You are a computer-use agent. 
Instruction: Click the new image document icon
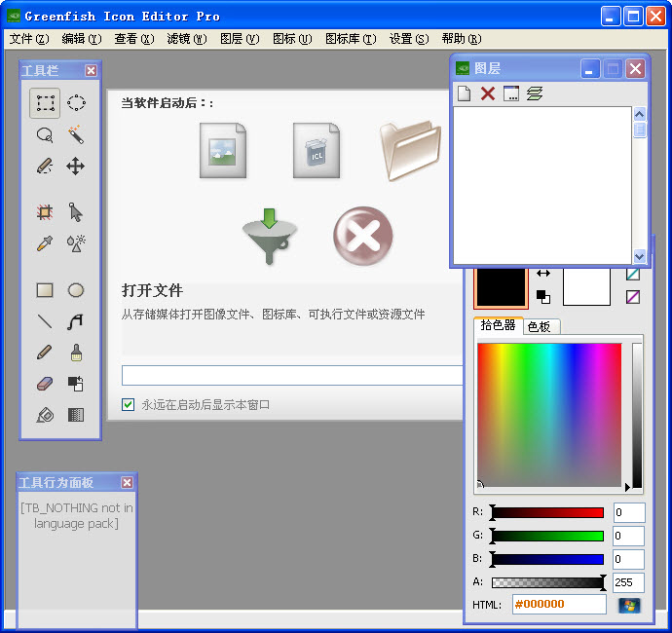click(223, 150)
